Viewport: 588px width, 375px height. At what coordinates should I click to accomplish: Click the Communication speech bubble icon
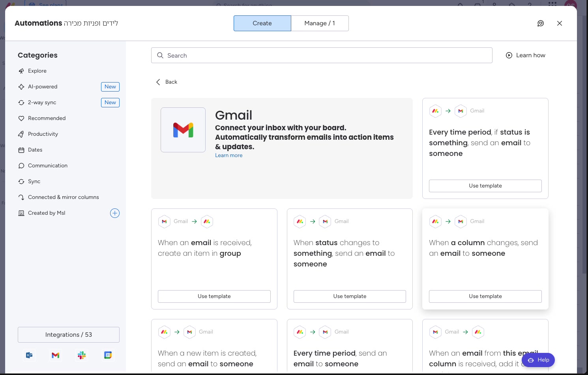tap(21, 166)
